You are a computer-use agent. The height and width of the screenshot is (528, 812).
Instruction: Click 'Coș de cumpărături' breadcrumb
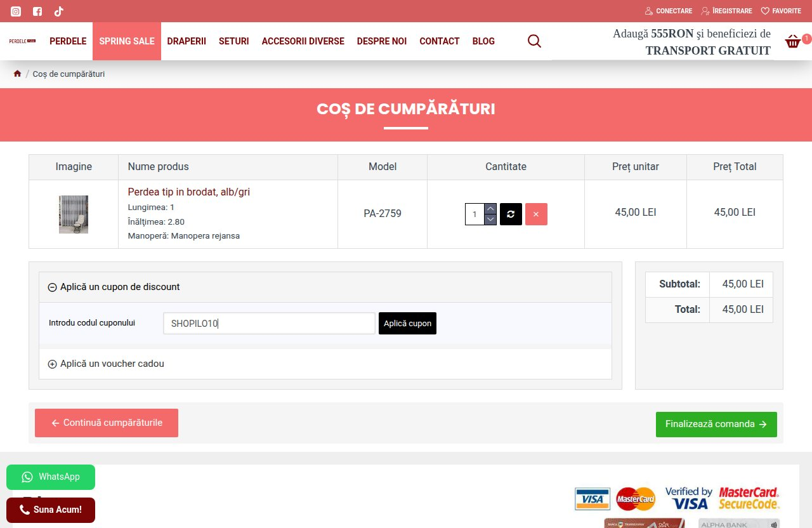coord(69,74)
